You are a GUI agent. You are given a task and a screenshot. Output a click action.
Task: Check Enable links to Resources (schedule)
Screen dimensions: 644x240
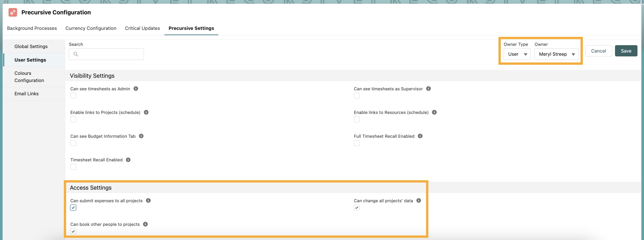click(357, 119)
